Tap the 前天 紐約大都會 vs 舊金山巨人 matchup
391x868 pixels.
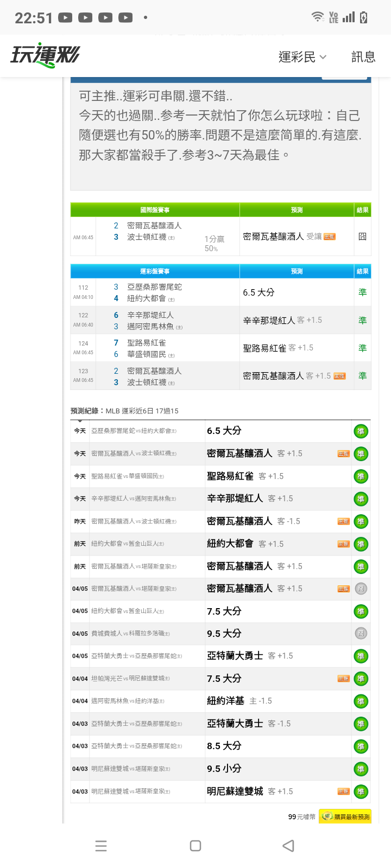point(128,544)
